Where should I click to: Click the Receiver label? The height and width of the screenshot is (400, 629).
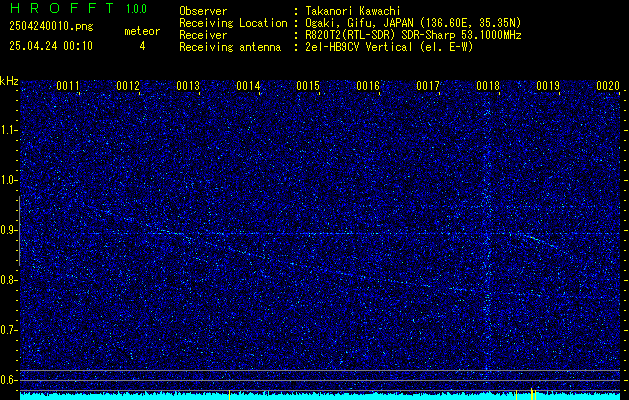[203, 35]
